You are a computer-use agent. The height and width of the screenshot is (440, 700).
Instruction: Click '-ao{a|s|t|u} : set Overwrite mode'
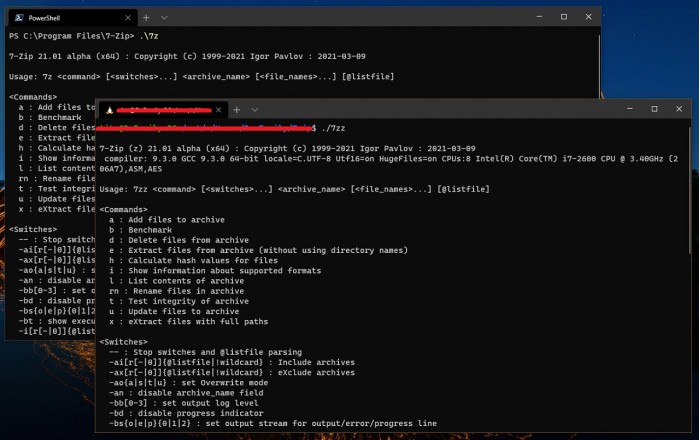pyautogui.click(x=188, y=383)
